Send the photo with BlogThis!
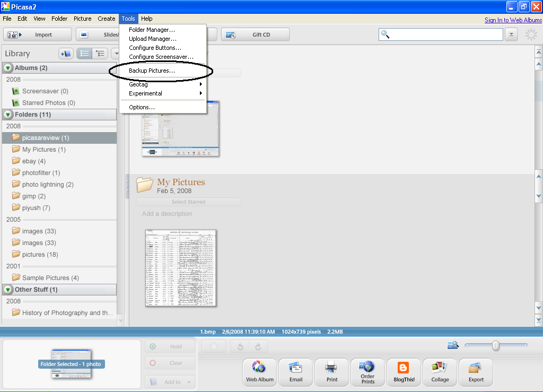This screenshot has height=392, width=543. tap(404, 372)
